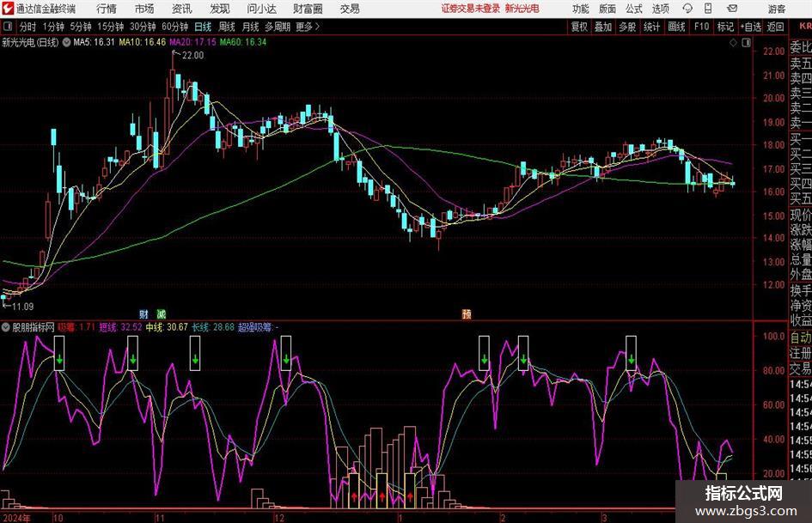This screenshot has height=523, width=812.
Task: Click the 减 marker under the chart
Action: pos(162,313)
